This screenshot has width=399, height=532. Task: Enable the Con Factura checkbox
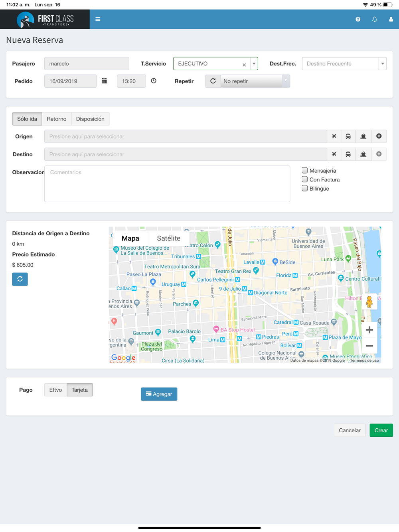[x=305, y=179]
